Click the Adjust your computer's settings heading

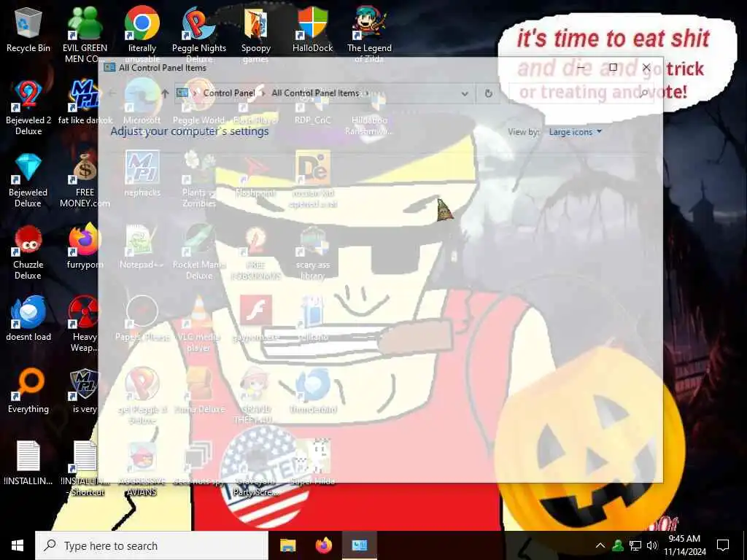pos(190,131)
